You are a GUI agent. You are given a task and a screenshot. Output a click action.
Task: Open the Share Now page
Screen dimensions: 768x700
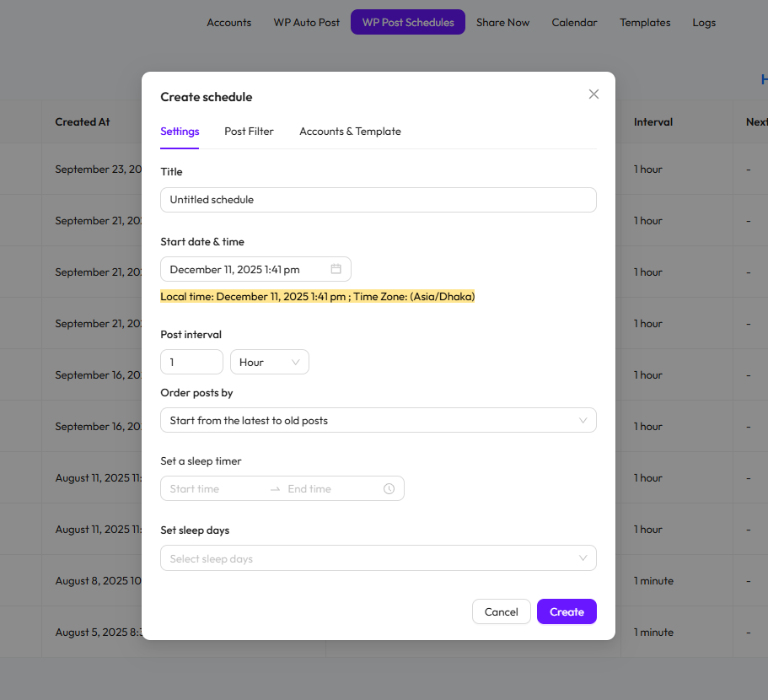502,23
